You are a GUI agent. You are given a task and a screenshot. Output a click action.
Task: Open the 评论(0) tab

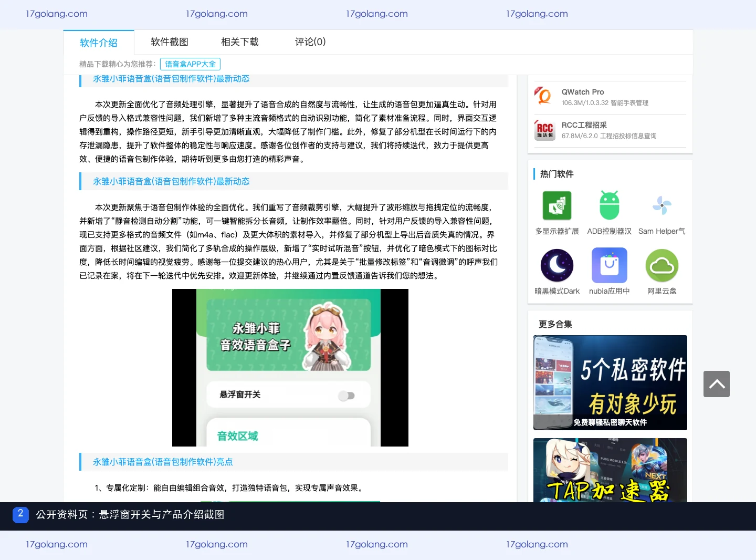click(310, 42)
